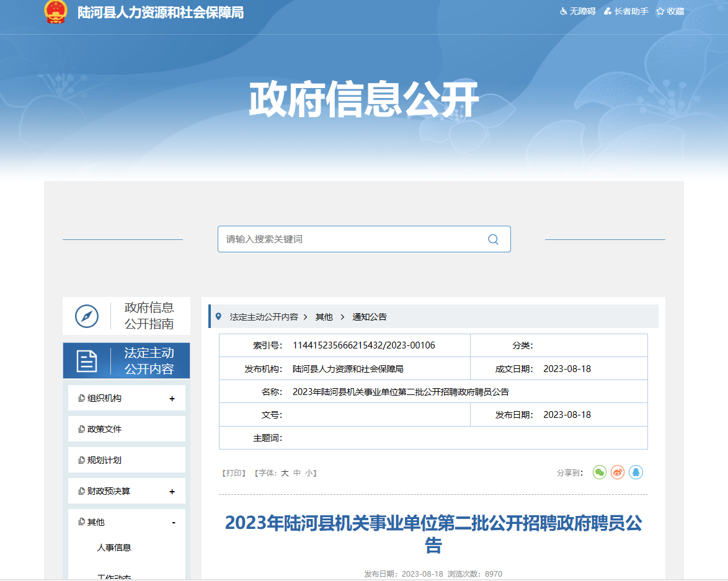The height and width of the screenshot is (581, 728).
Task: Click the national emblem logo
Action: pos(56,12)
